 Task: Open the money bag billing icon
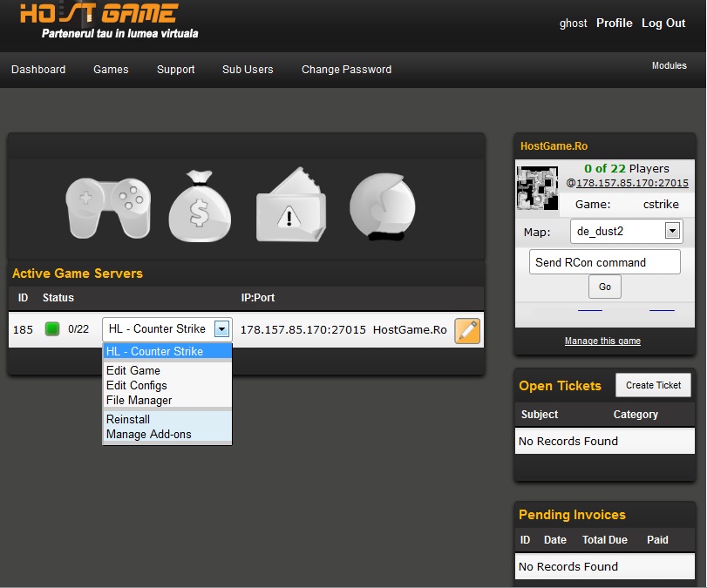click(x=200, y=206)
